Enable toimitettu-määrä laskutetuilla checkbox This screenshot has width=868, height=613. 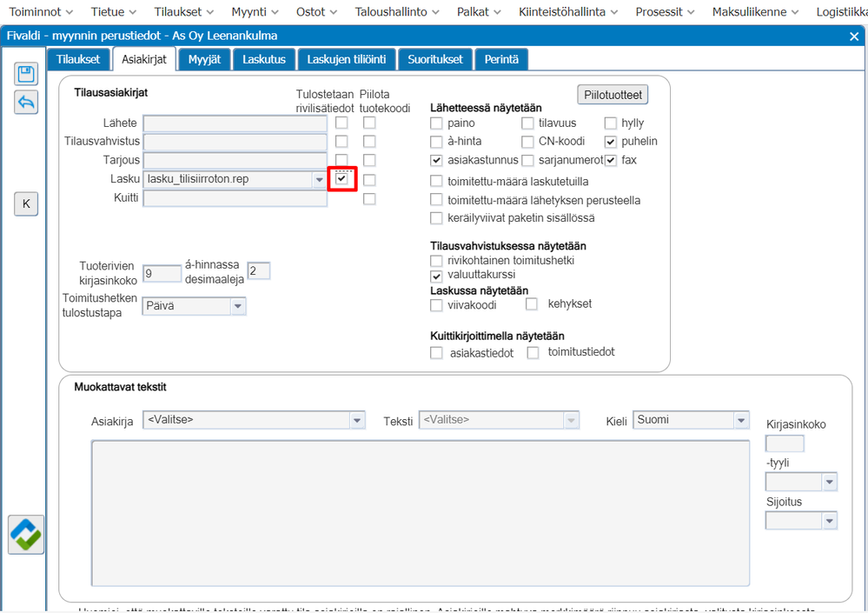pyautogui.click(x=436, y=181)
